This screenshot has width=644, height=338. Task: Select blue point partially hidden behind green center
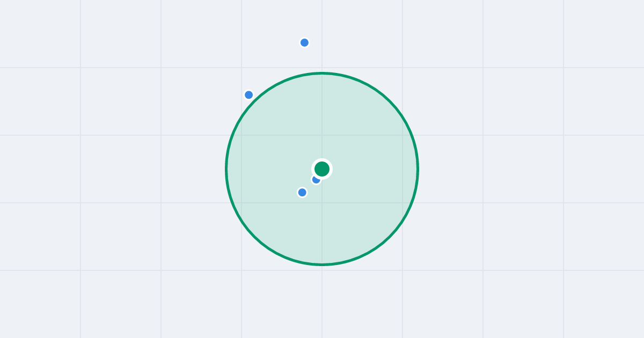316,180
